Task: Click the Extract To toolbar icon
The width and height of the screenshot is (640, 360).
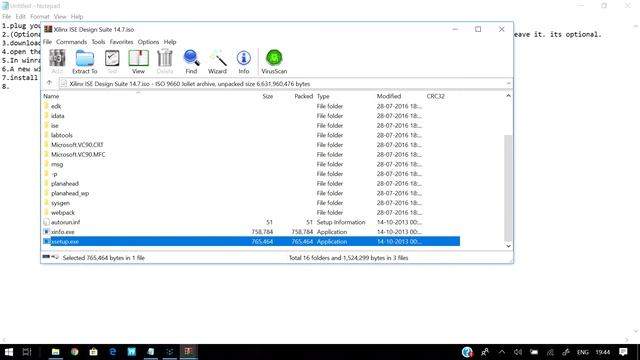Action: pos(84,61)
